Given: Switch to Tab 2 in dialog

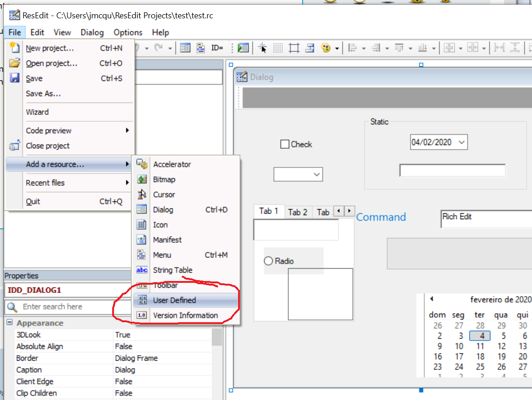Looking at the screenshot, I should coord(298,212).
